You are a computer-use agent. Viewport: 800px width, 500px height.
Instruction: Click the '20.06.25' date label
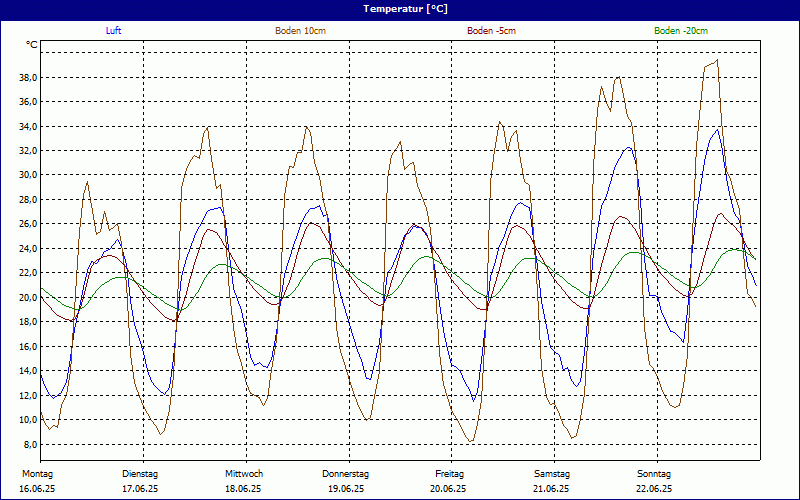pos(448,489)
